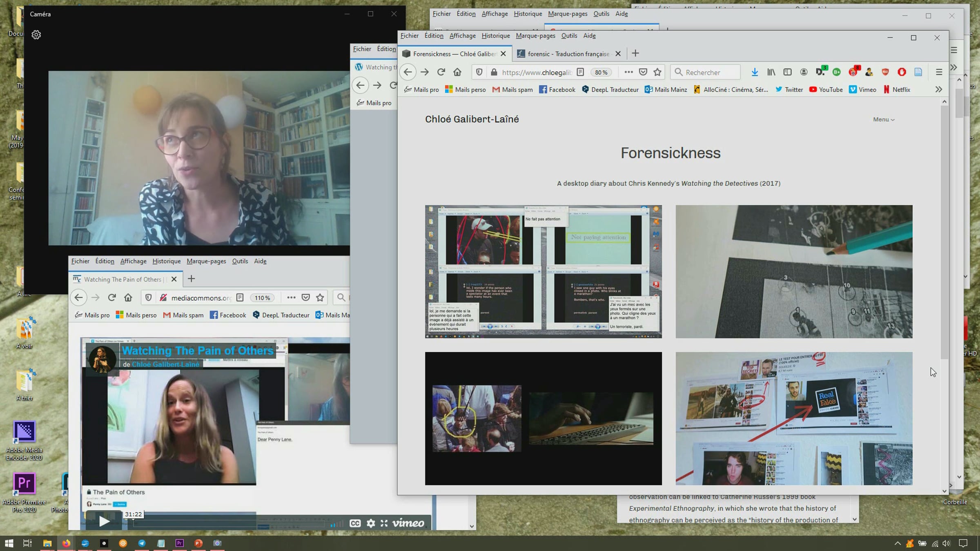Go back in the Forensickness browser window

[x=408, y=72]
